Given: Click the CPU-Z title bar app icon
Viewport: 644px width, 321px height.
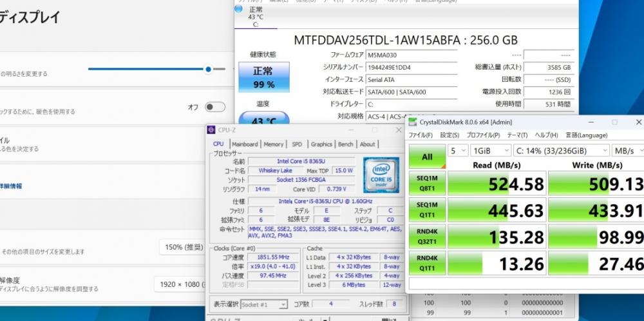Looking at the screenshot, I should 211,130.
